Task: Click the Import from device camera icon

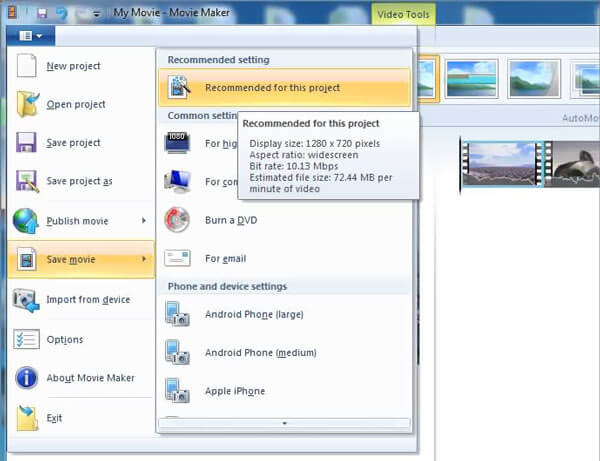Action: coord(26,300)
